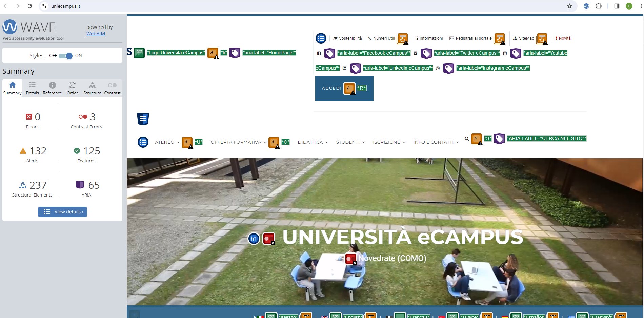Click the top bar list structure icon
This screenshot has height=318, width=644.
(x=321, y=38)
